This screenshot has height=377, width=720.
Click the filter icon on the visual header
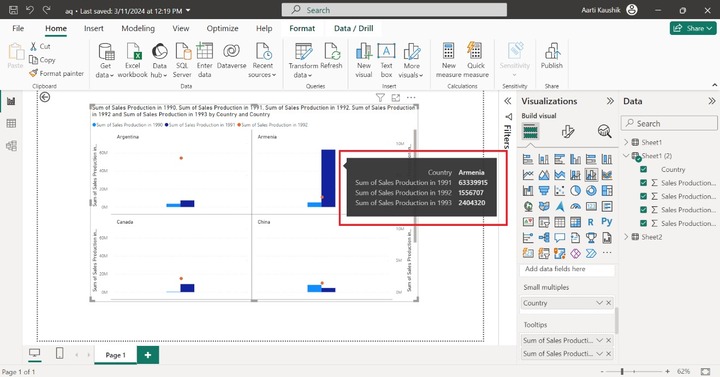pos(380,98)
